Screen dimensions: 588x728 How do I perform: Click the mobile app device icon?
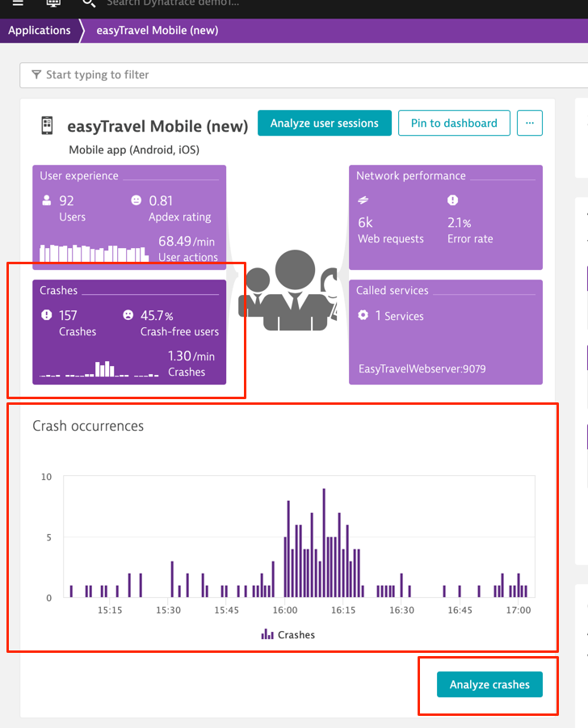pos(47,125)
